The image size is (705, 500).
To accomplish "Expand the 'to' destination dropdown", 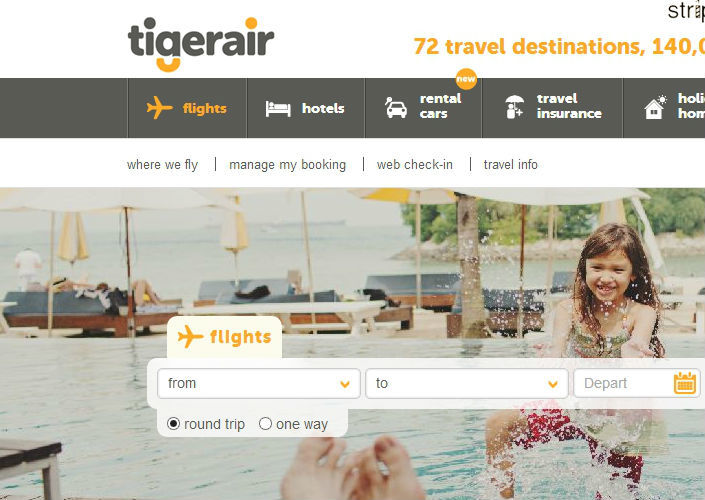I will pos(467,384).
